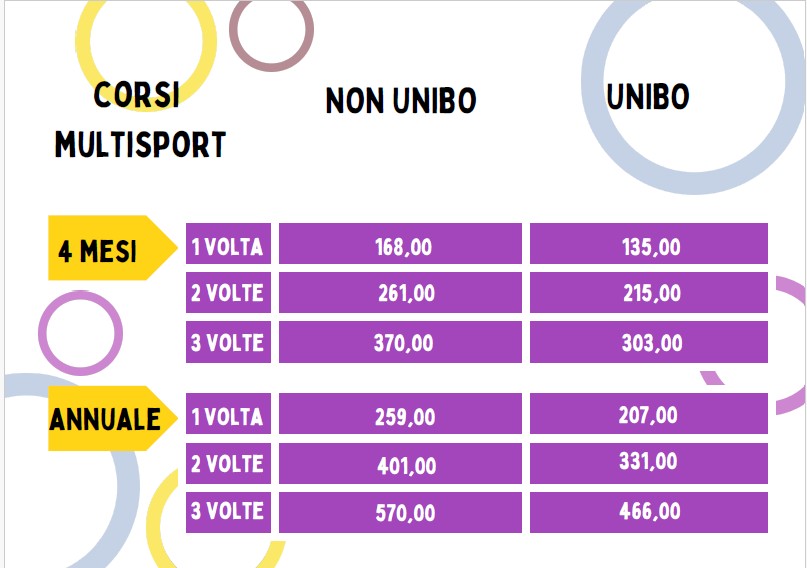Click the 4 mesi 2 VOLTE cell
Screen dimensions: 807x568
[x=229, y=293]
